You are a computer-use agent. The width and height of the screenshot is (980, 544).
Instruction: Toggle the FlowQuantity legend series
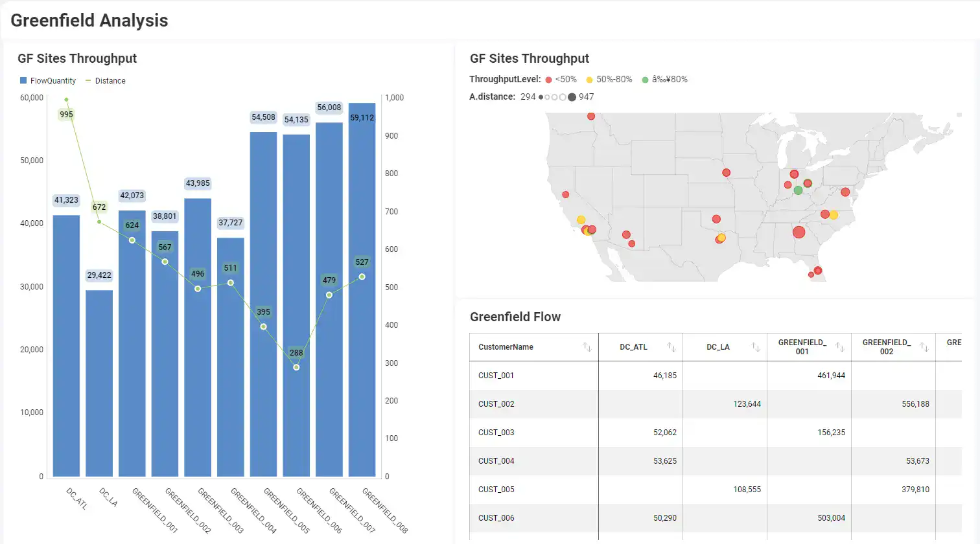click(47, 81)
